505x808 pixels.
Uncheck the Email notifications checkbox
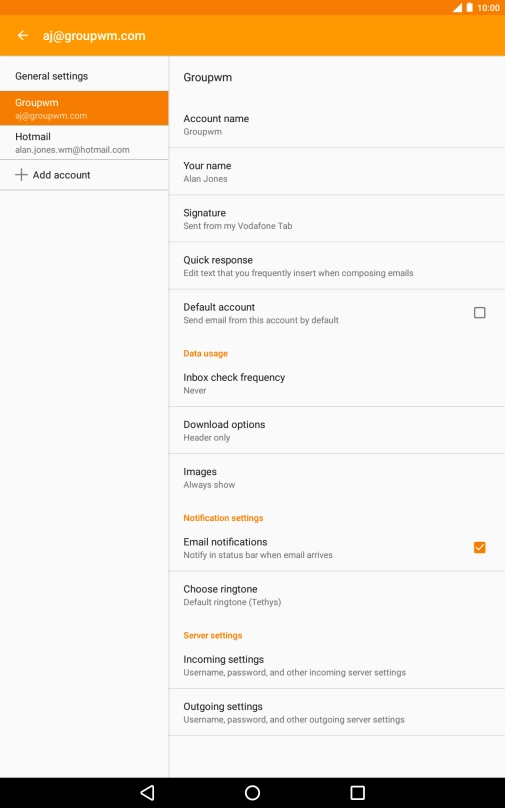480,547
